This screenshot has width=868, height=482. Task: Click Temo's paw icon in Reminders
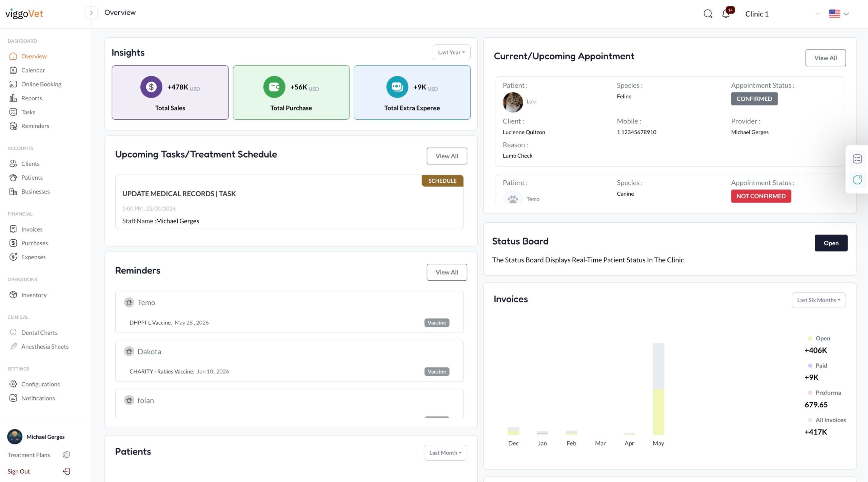point(129,302)
